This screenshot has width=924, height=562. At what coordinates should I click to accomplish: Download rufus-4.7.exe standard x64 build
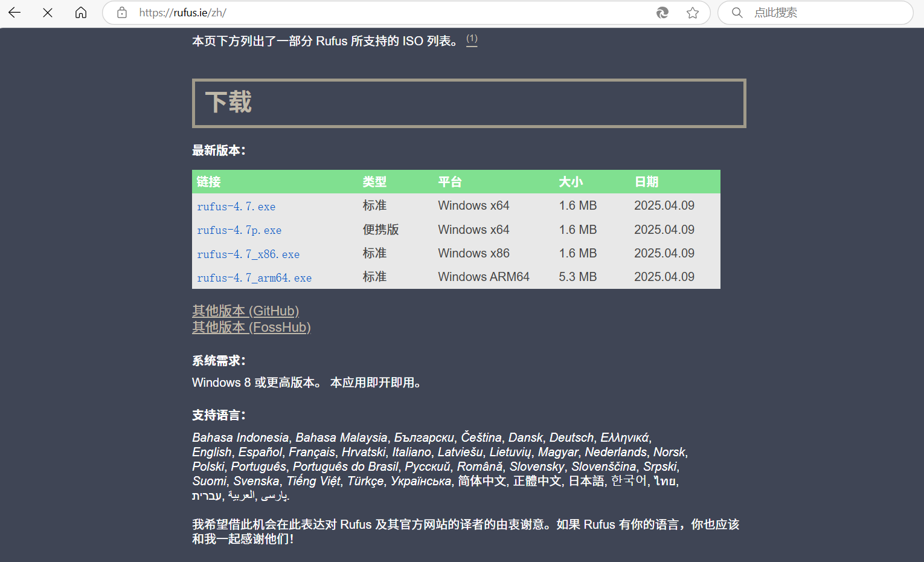pos(236,207)
